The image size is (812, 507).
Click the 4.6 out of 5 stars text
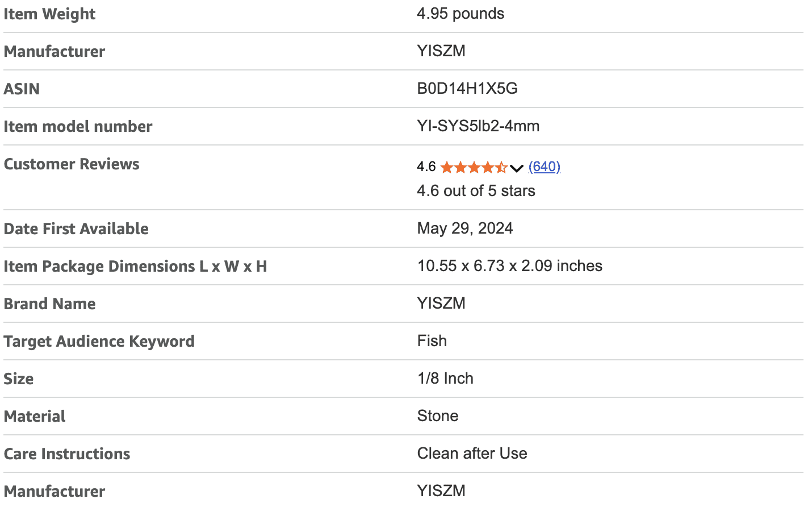(x=476, y=191)
